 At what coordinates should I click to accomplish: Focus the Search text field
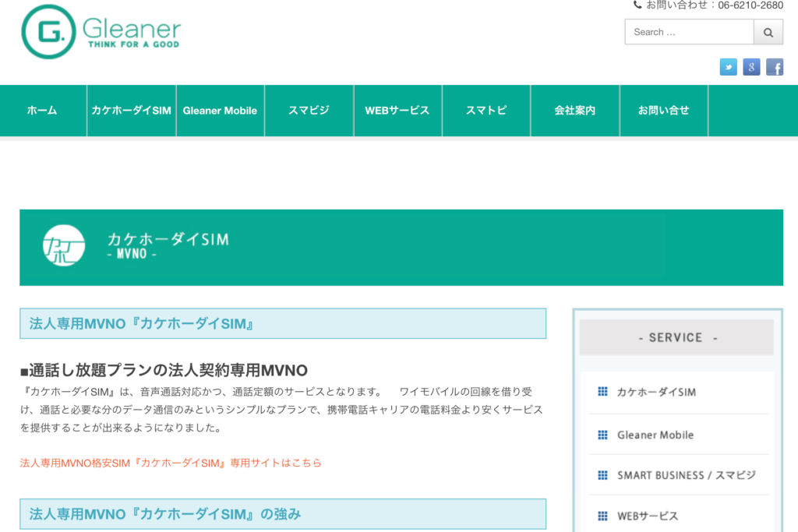pyautogui.click(x=689, y=32)
